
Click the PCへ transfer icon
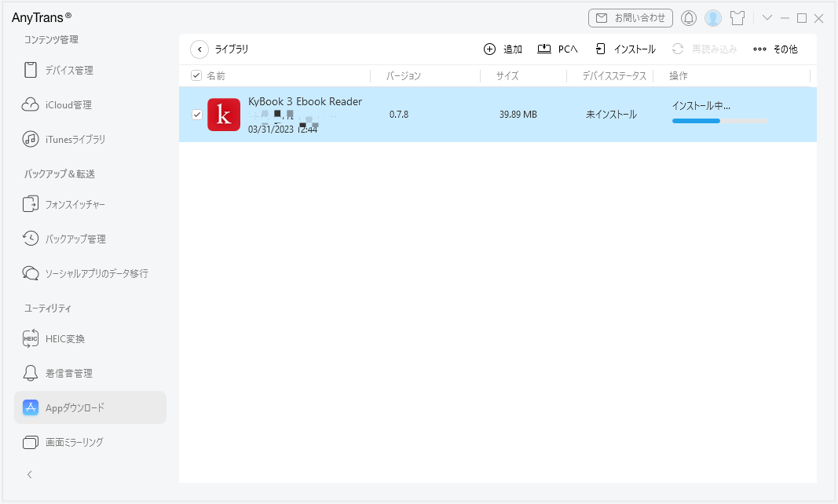tap(544, 49)
